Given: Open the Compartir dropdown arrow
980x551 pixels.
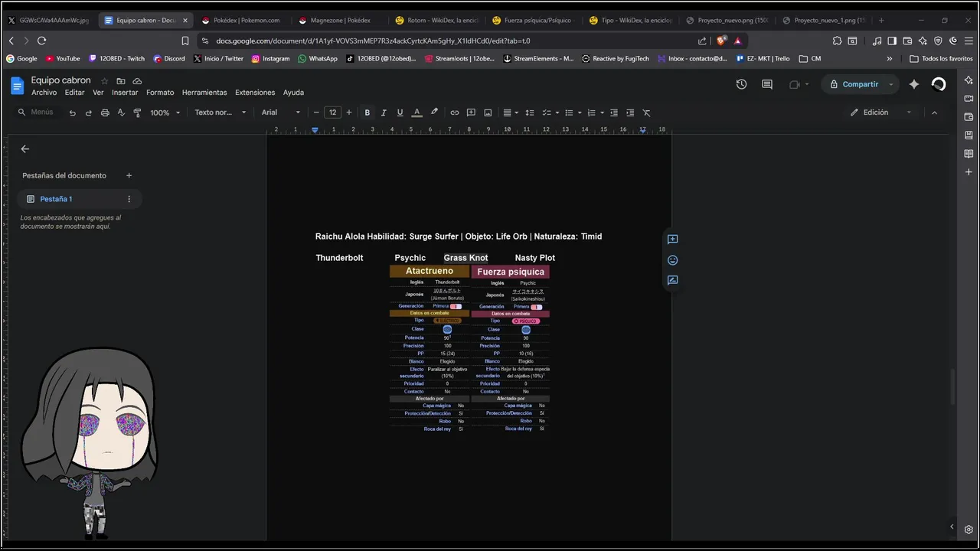Looking at the screenshot, I should pos(891,84).
